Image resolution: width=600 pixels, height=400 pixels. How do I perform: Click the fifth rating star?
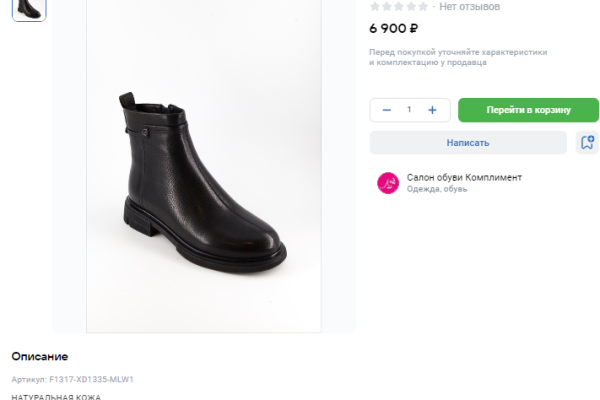point(423,6)
